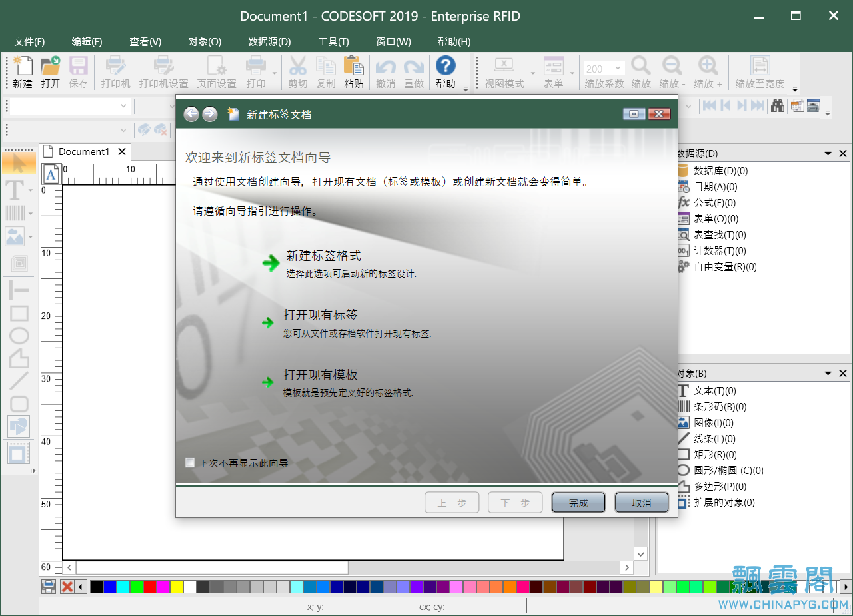Open the 200 zoom factor dropdown
The image size is (853, 616).
(x=618, y=67)
